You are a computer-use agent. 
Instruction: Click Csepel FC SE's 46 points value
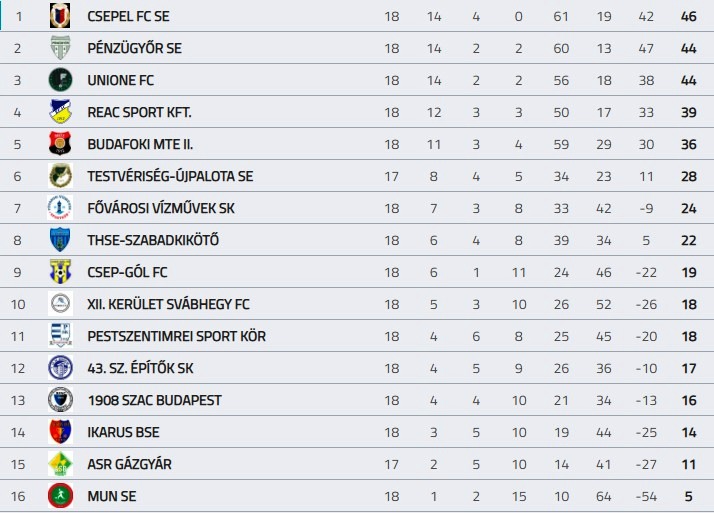tap(688, 16)
